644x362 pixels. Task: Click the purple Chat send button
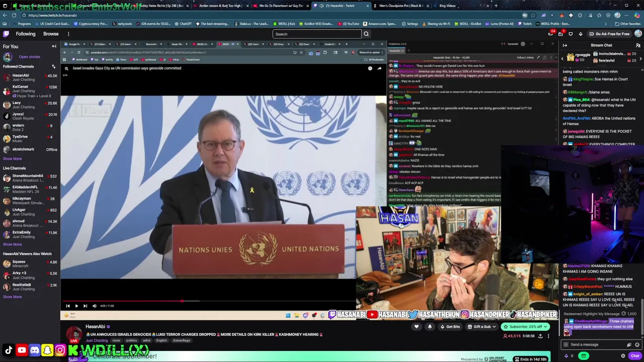(635, 355)
